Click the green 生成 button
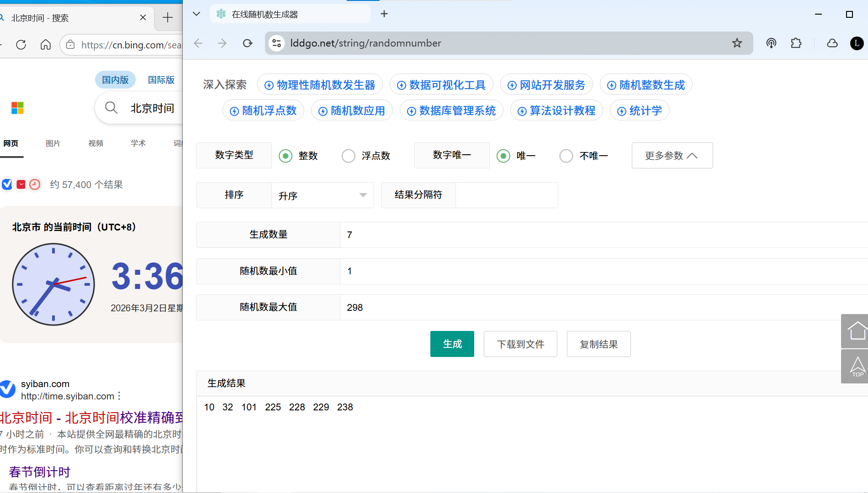 tap(452, 344)
